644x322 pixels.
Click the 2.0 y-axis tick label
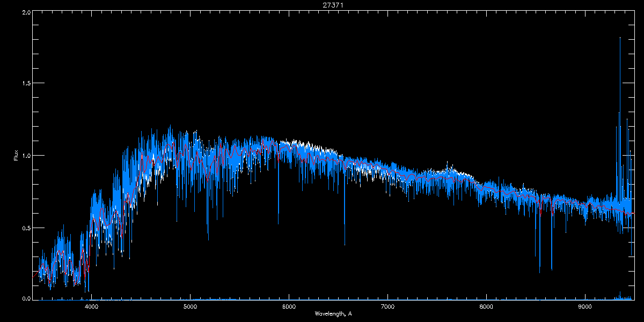[x=26, y=12]
